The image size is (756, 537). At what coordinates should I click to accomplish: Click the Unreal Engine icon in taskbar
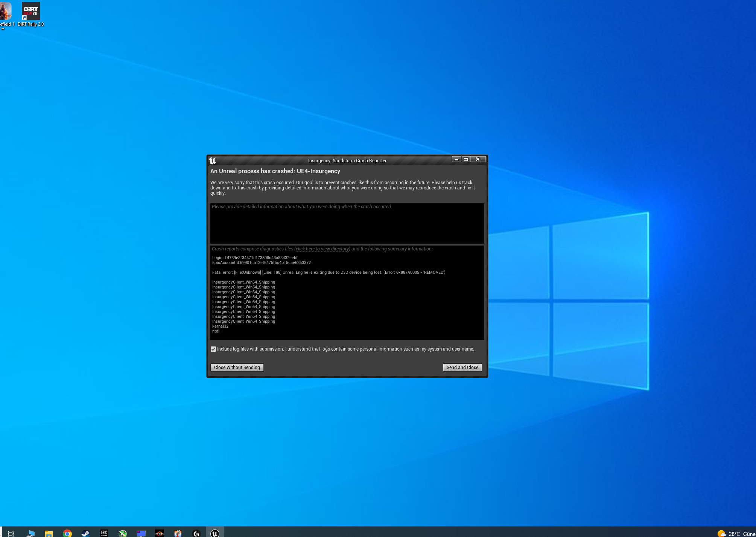click(214, 533)
